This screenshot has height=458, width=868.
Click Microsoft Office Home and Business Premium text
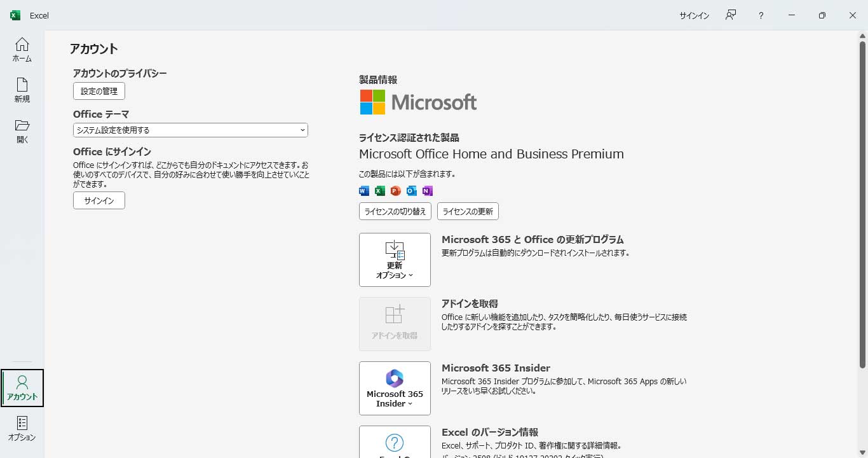click(x=491, y=154)
